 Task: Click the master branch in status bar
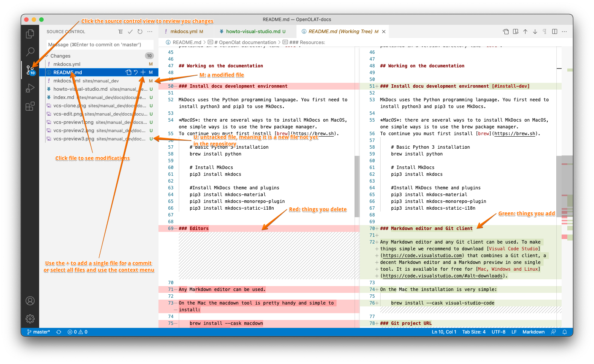tap(39, 332)
